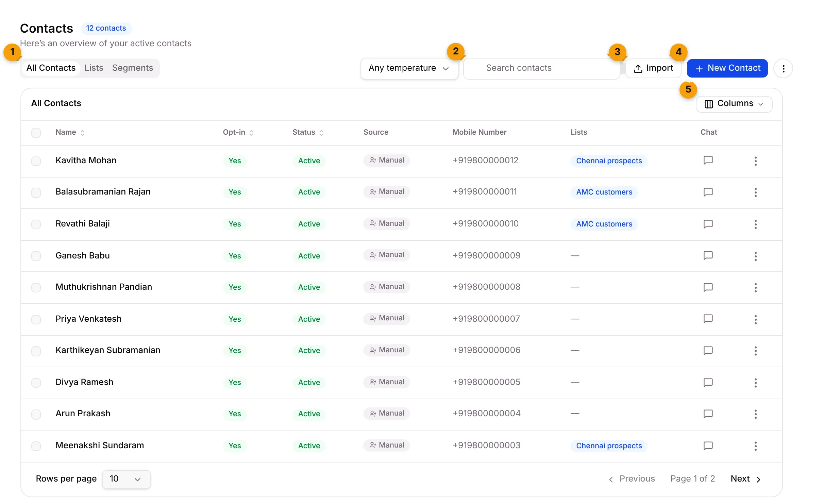Image resolution: width=823 pixels, height=504 pixels.
Task: Switch to the All Contacts tab
Action: pos(51,68)
